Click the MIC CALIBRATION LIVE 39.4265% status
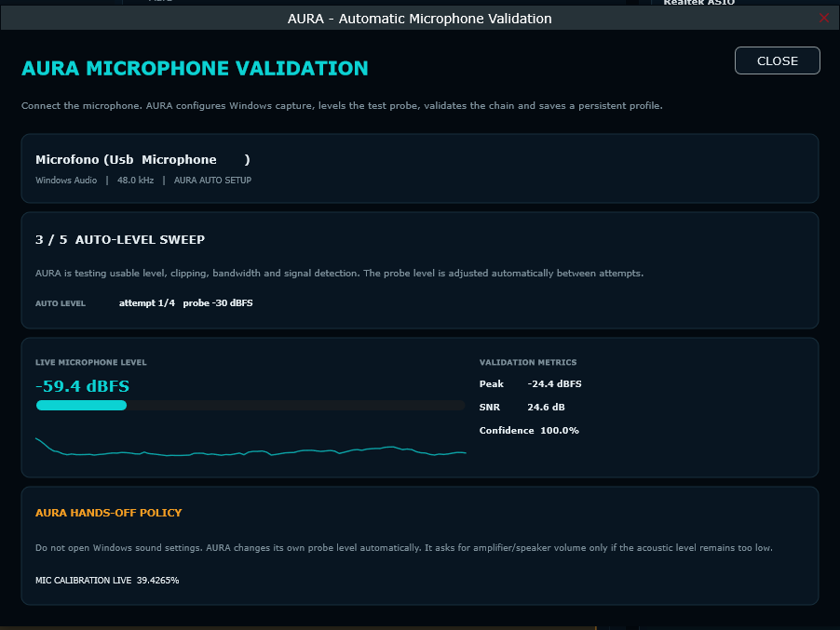This screenshot has height=630, width=840. pyautogui.click(x=107, y=581)
